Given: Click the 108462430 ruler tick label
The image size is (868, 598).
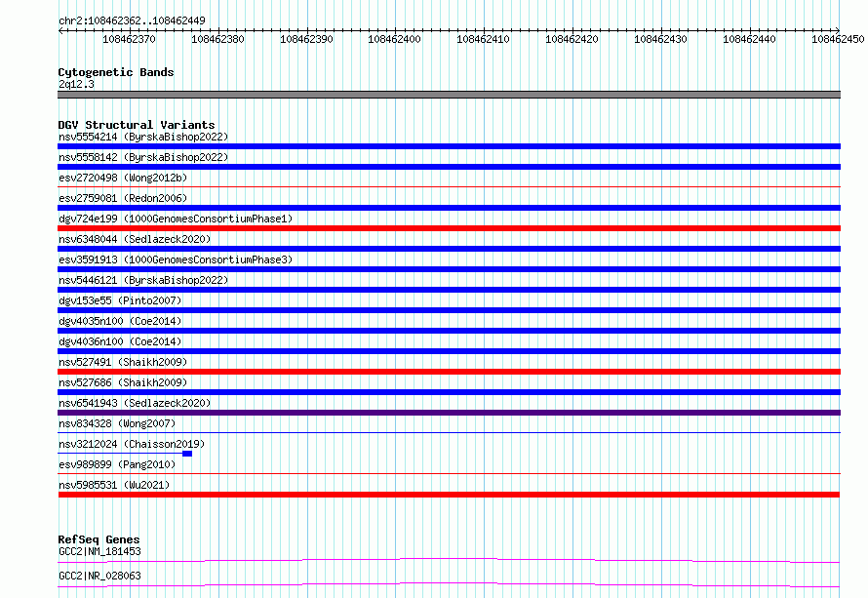Looking at the screenshot, I should point(660,39).
